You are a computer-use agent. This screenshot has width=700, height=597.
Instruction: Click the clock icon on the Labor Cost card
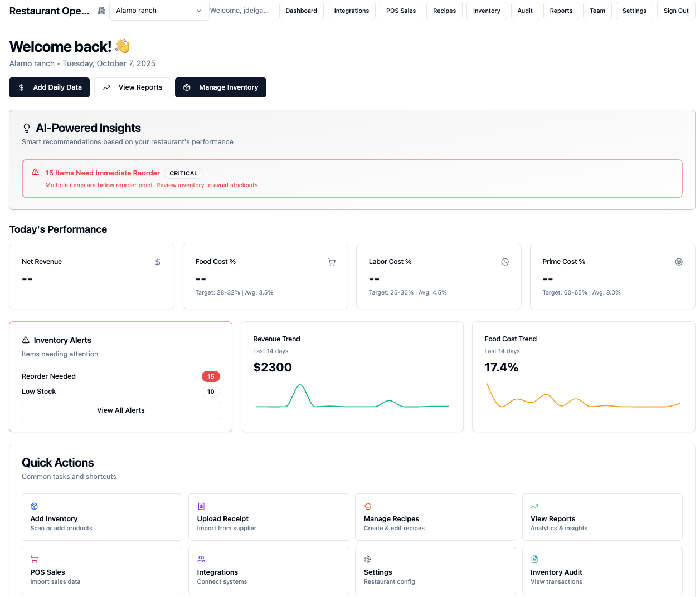505,261
